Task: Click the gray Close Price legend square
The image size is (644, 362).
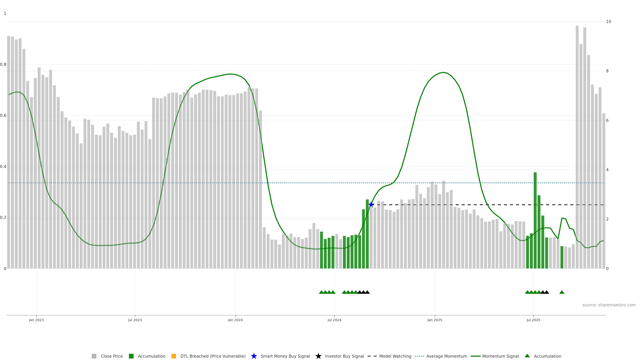Action: tap(94, 356)
